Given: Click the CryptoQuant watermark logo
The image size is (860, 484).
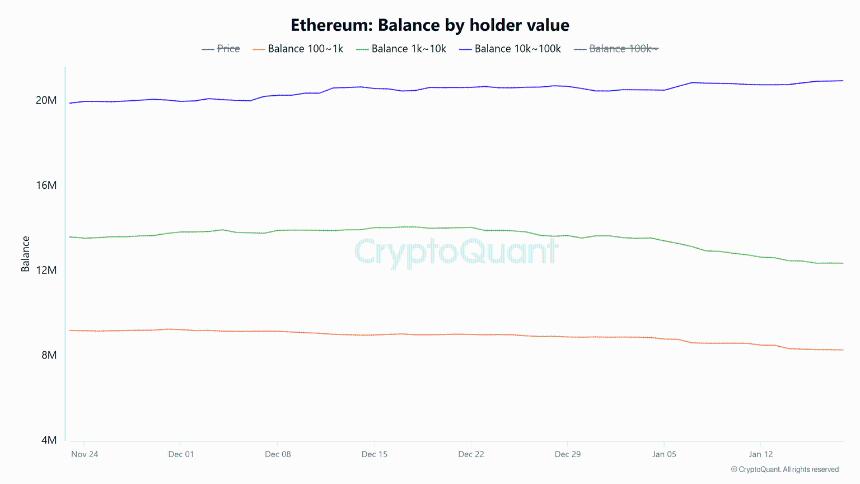Looking at the screenshot, I should pos(456,250).
